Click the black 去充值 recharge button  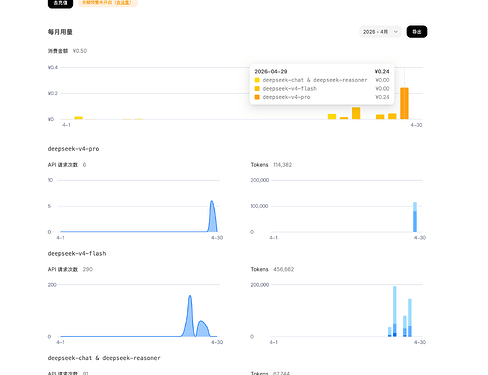click(x=60, y=3)
